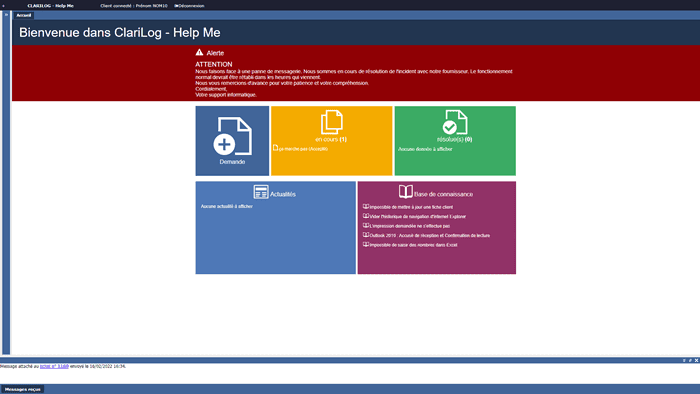Open article 'L'impression demandée ne s'effectue pas'

410,226
